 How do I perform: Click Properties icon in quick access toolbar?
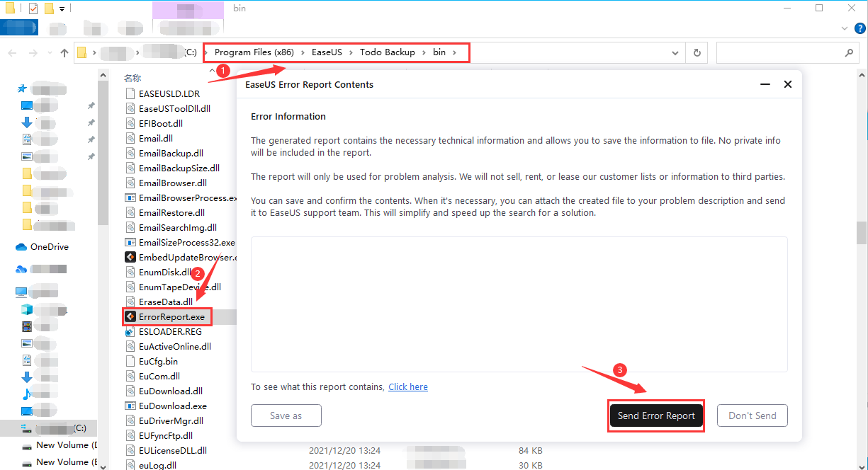click(33, 8)
